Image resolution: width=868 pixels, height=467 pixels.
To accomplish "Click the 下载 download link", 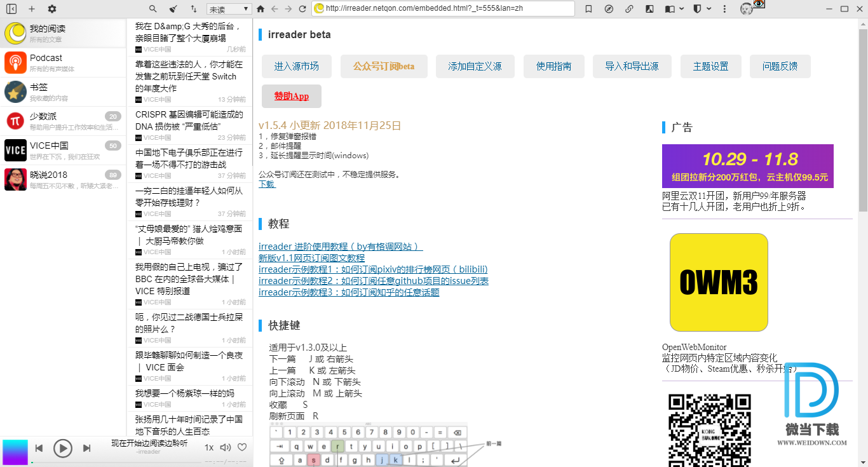I will 267,184.
